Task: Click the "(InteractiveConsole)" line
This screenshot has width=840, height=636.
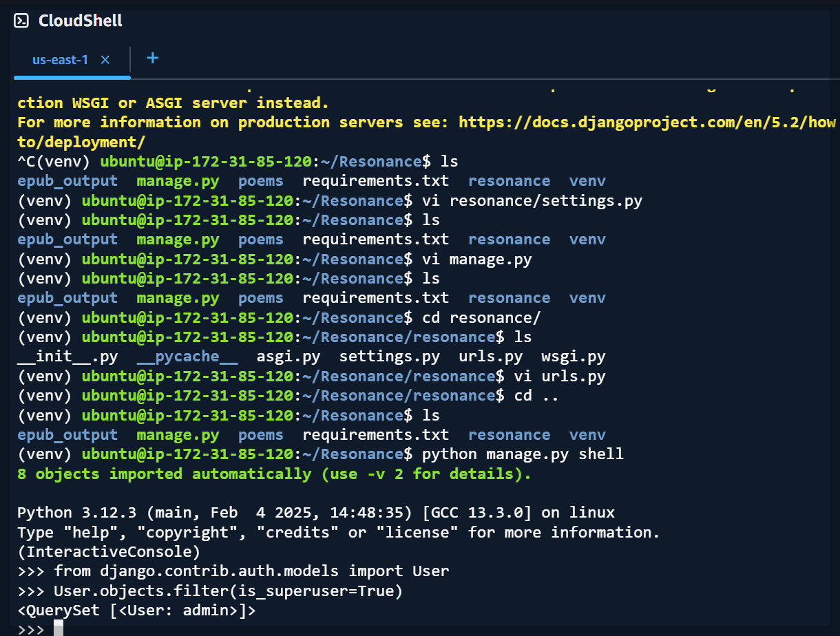Action: (x=109, y=552)
